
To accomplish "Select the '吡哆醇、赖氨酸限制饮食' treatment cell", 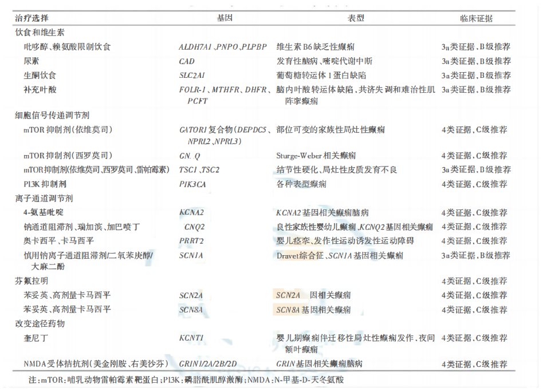I will tap(67, 47).
